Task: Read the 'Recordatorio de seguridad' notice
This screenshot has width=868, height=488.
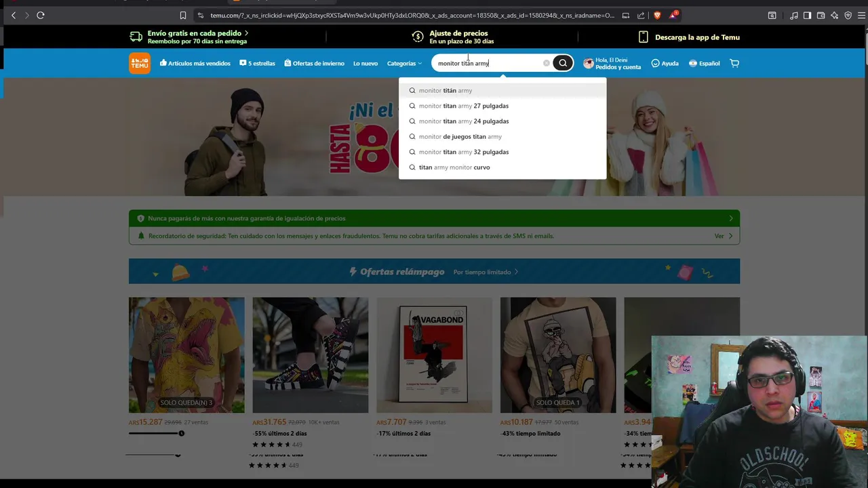Action: tap(351, 236)
